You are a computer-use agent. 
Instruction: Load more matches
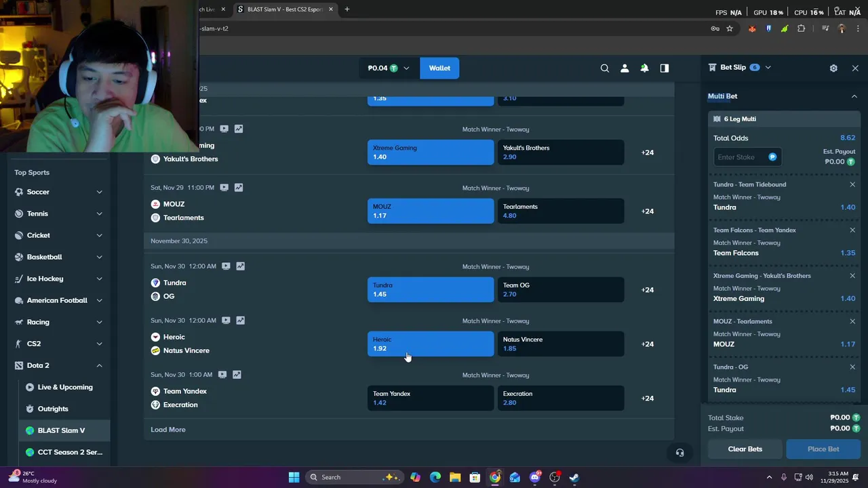point(168,430)
